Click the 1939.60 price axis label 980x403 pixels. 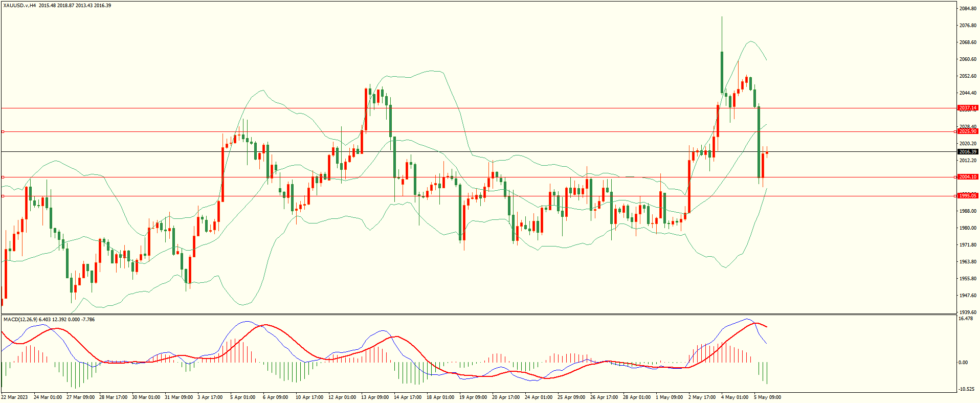pyautogui.click(x=968, y=312)
